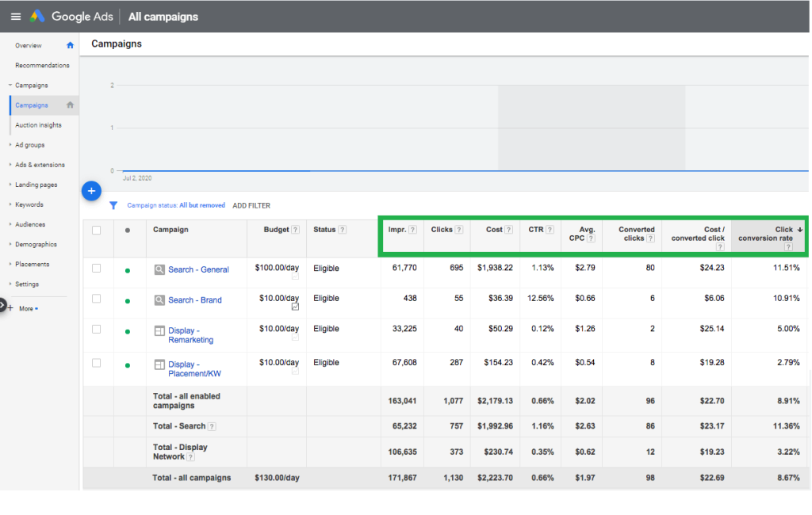The width and height of the screenshot is (812, 515).
Task: Expand Demographics in sidebar
Action: pyautogui.click(x=10, y=244)
